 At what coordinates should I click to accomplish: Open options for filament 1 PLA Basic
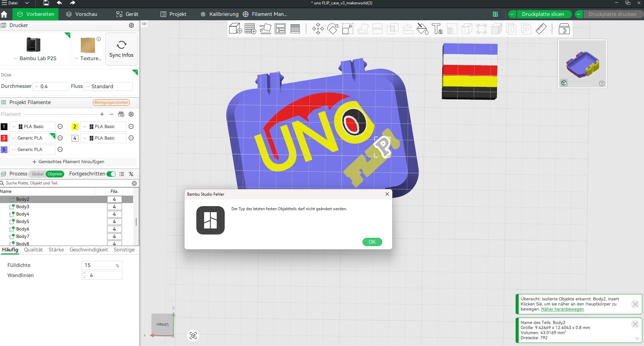coord(60,126)
